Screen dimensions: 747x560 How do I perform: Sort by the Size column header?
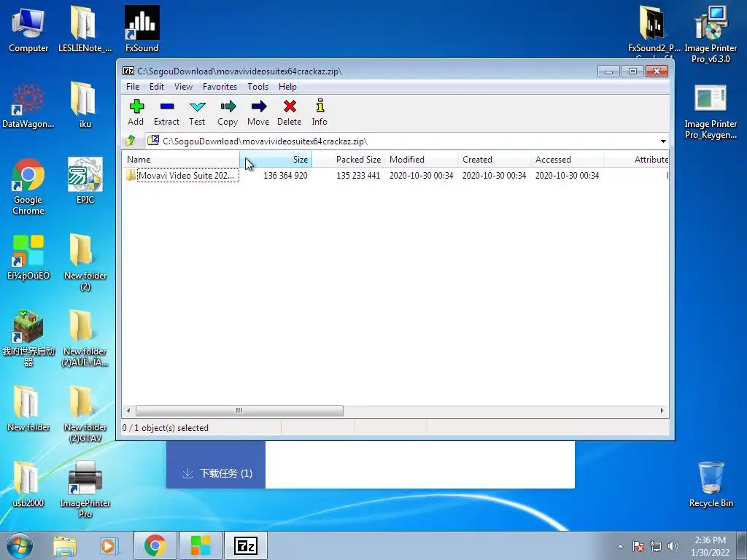[276, 160]
